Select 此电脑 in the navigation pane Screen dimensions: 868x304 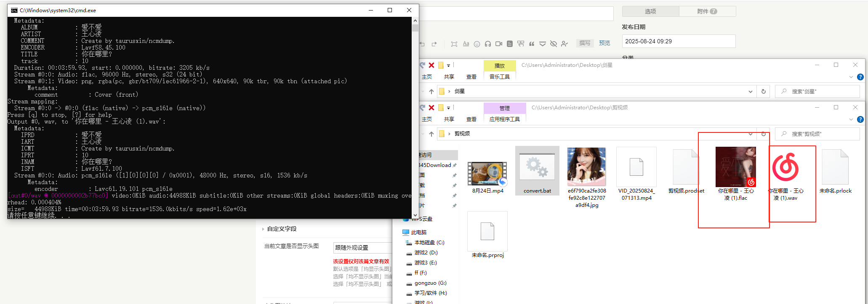(x=418, y=232)
